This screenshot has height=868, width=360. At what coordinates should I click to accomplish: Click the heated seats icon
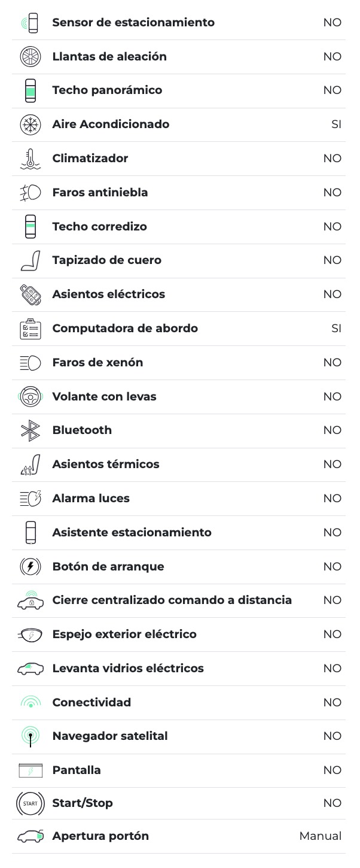click(x=30, y=465)
